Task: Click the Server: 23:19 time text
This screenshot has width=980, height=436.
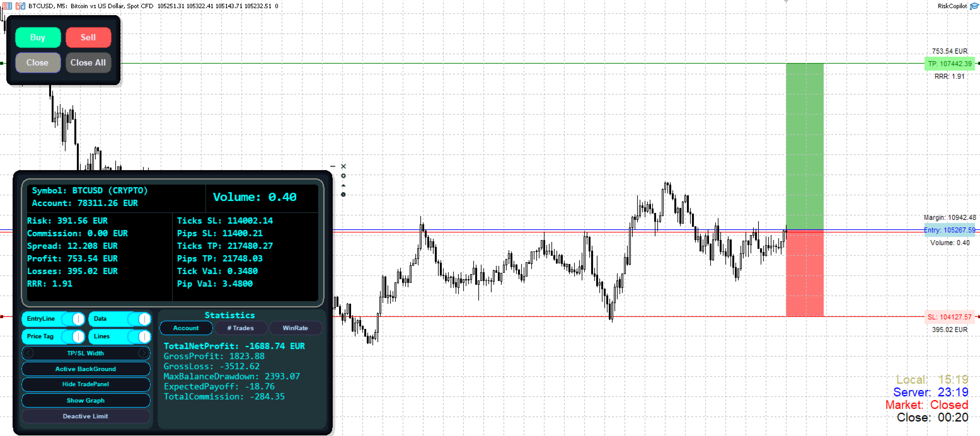Action: coord(931,393)
